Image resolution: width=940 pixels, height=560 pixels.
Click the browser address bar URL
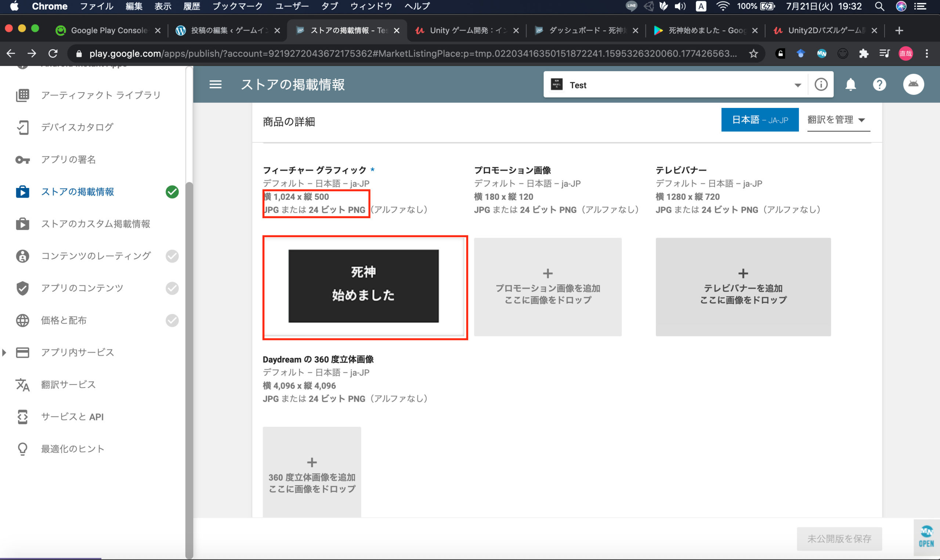pos(413,54)
